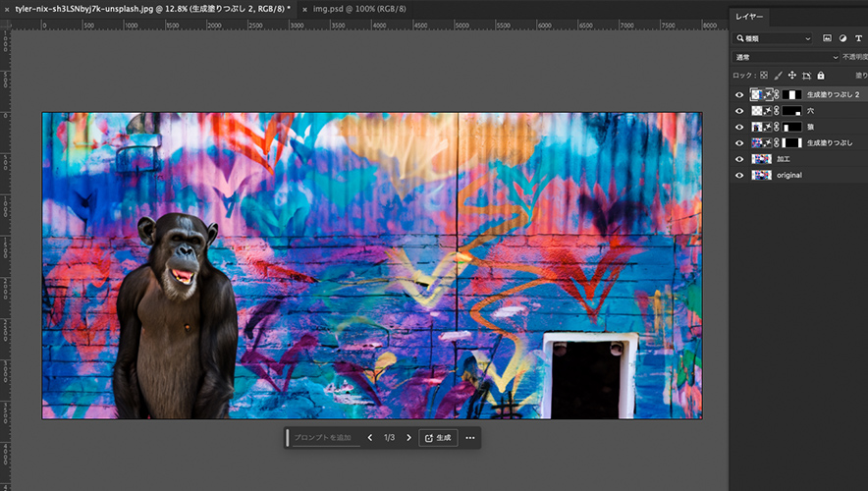Click the layer mask thumbnail of 穴 layer
The image size is (868, 491).
coord(790,111)
